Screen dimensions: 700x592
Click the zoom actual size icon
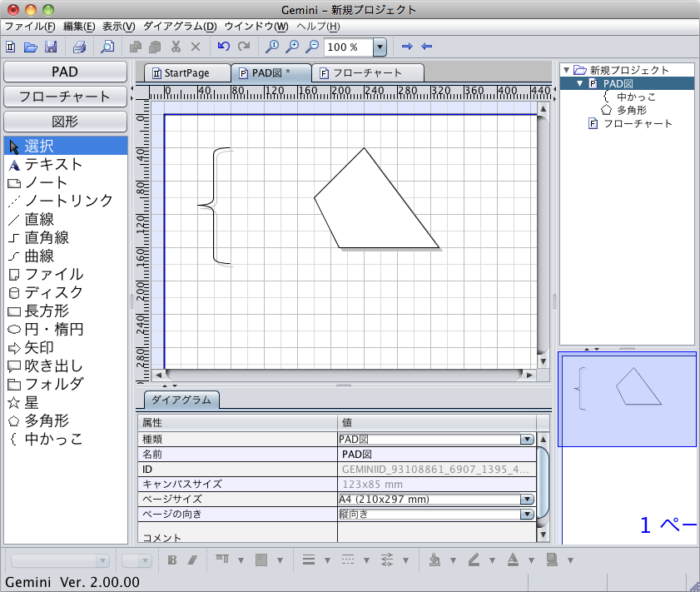coord(272,47)
